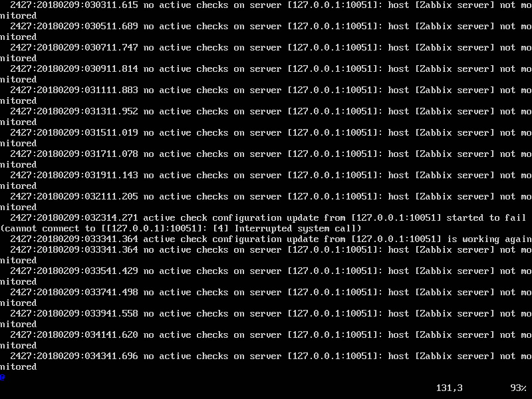Click the log entry at 030511.689
Viewport: 532px width, 399px height.
266,31
